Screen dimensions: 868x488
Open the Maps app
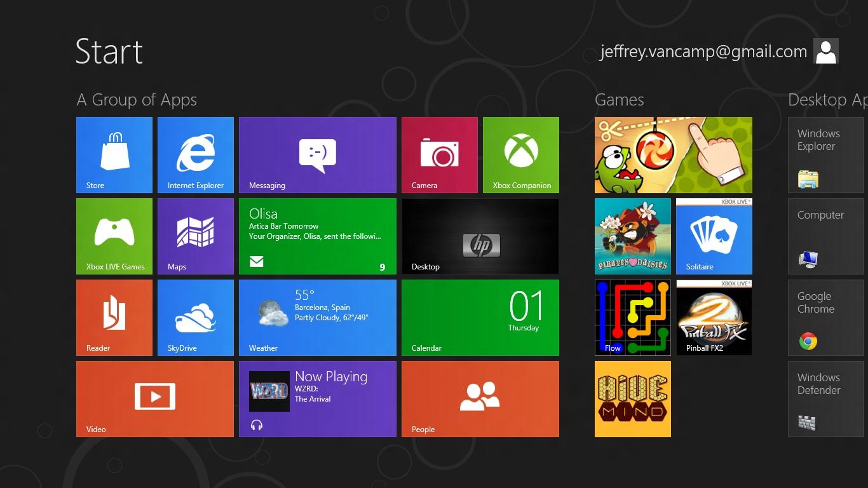196,236
